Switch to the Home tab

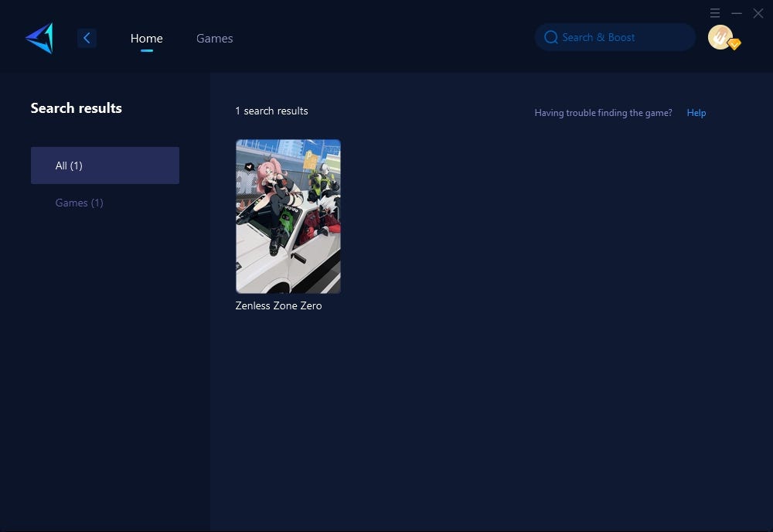146,38
